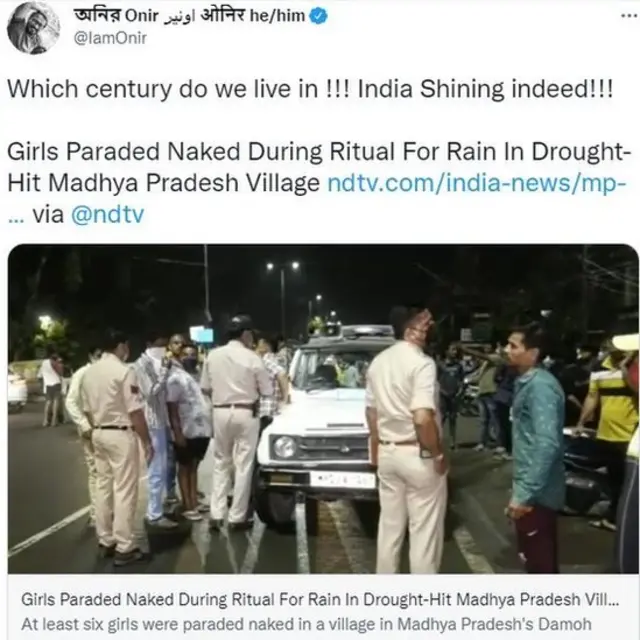Open Onir's display name profile link

tap(189, 16)
